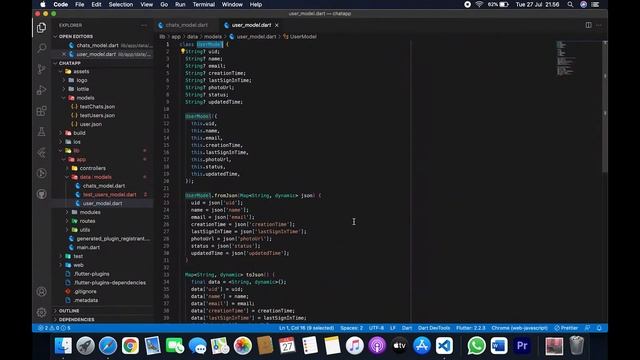Close the user_model.dart tab
The width and height of the screenshot is (640, 360).
click(x=276, y=25)
